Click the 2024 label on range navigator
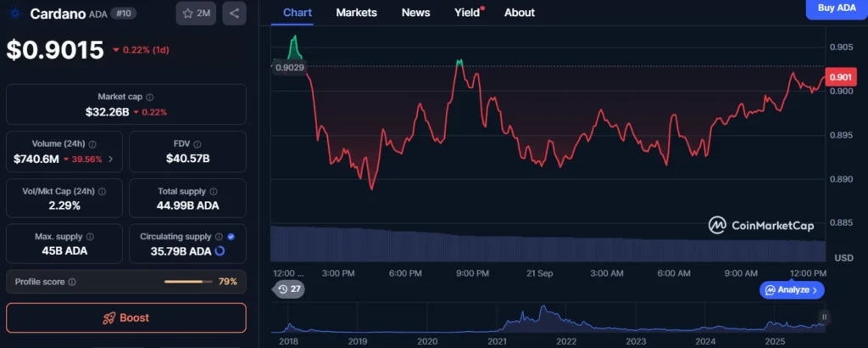 tap(705, 341)
